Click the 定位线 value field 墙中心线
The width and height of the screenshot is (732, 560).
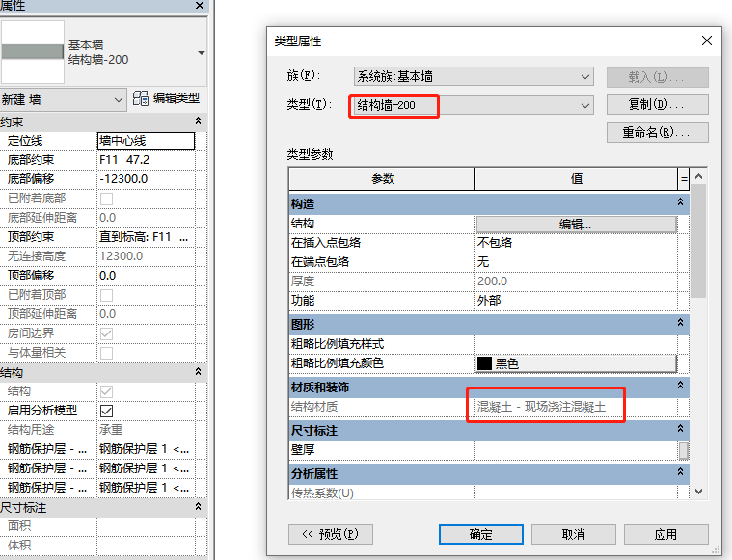pyautogui.click(x=146, y=141)
